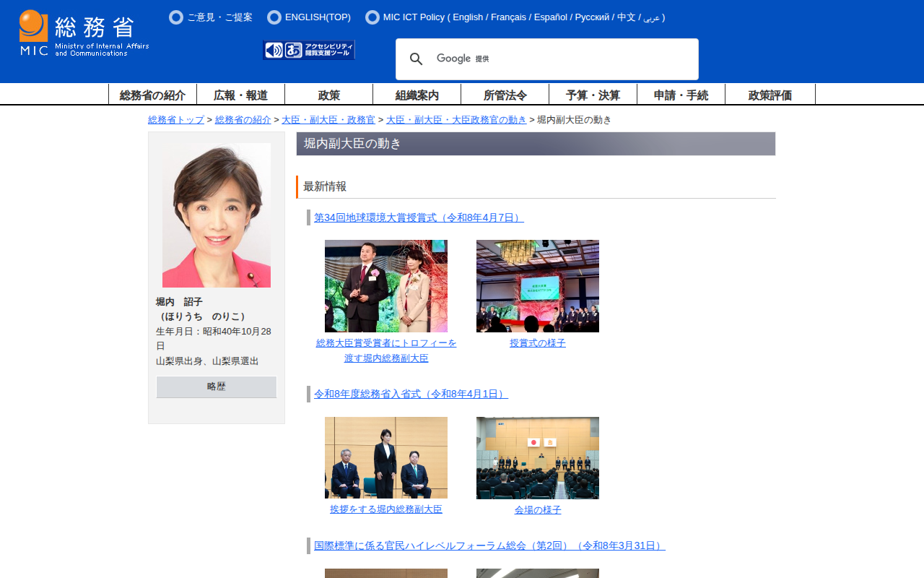Click the MIC logo in the header
This screenshot has width=924, height=578.
point(84,33)
